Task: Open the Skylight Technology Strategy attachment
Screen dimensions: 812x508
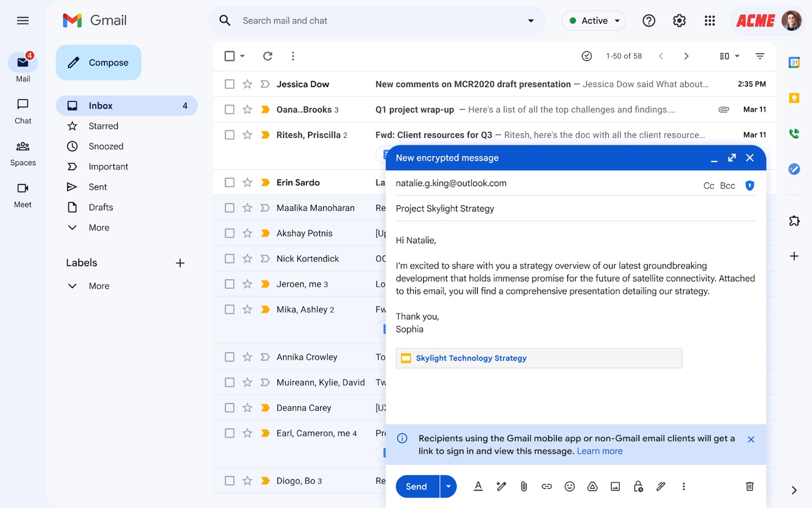Action: point(471,358)
